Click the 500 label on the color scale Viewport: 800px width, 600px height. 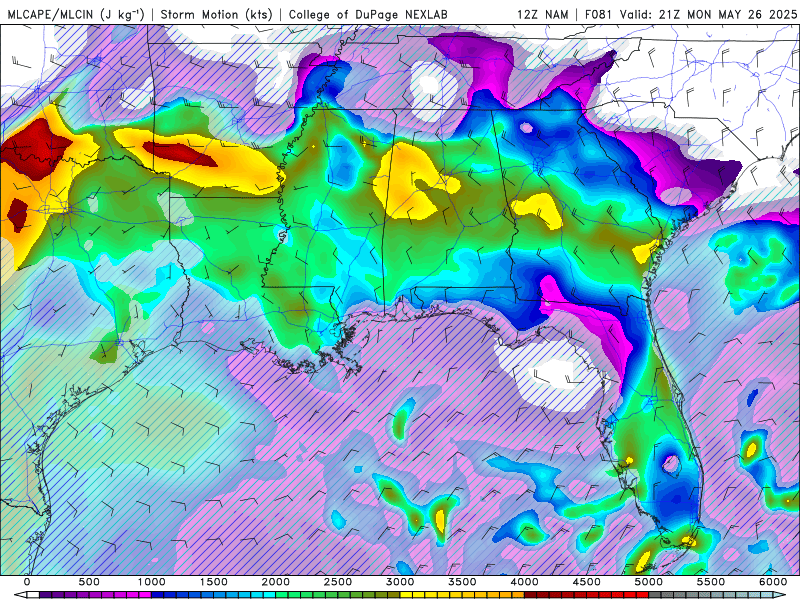(x=89, y=582)
